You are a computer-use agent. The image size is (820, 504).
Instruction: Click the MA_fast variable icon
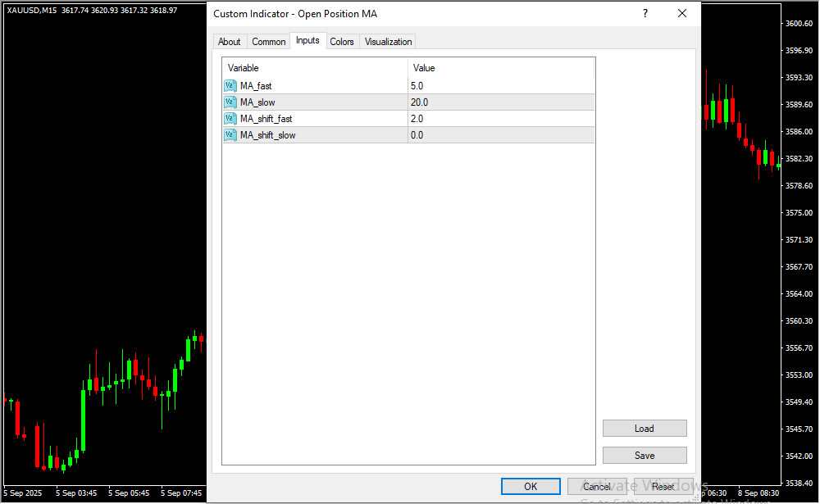tap(230, 86)
